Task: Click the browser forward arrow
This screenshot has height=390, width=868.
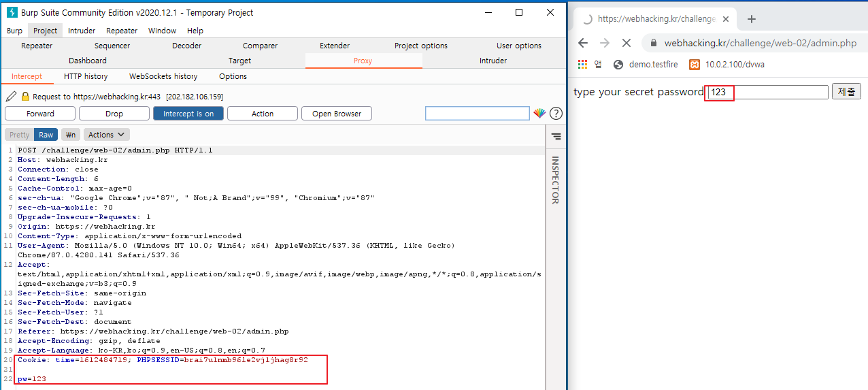Action: 605,43
